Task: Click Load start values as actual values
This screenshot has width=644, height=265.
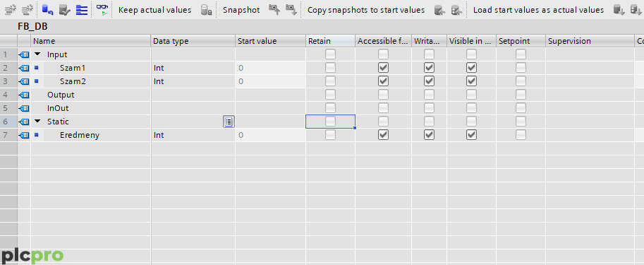Action: coord(538,10)
